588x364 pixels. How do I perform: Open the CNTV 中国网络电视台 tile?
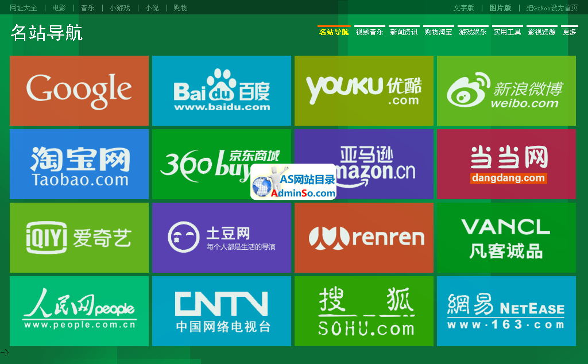coord(222,311)
